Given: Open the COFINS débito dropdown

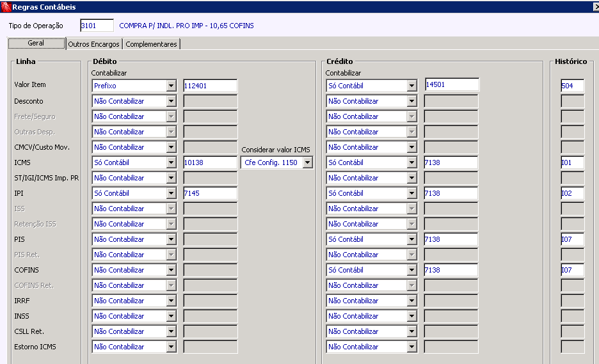Looking at the screenshot, I should coord(134,270).
